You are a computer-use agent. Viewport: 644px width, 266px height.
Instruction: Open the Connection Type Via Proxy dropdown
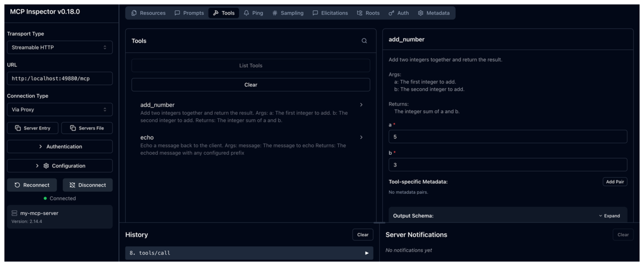(x=60, y=109)
